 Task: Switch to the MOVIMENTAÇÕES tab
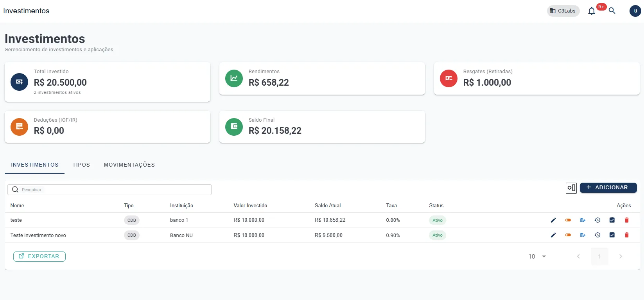click(129, 165)
